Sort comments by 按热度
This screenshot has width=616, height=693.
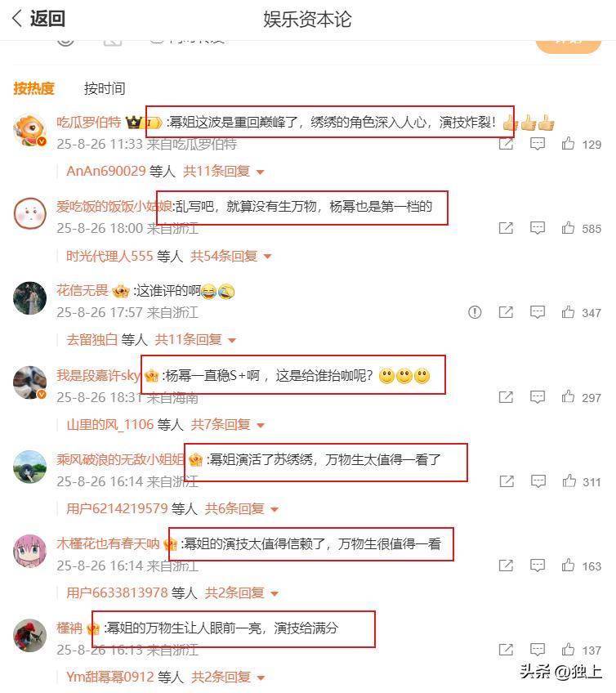33,88
